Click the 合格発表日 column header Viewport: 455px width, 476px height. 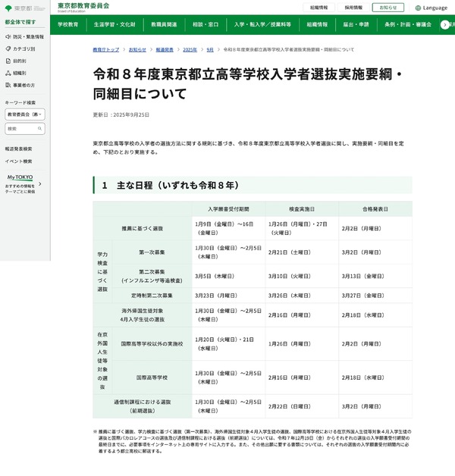375,209
